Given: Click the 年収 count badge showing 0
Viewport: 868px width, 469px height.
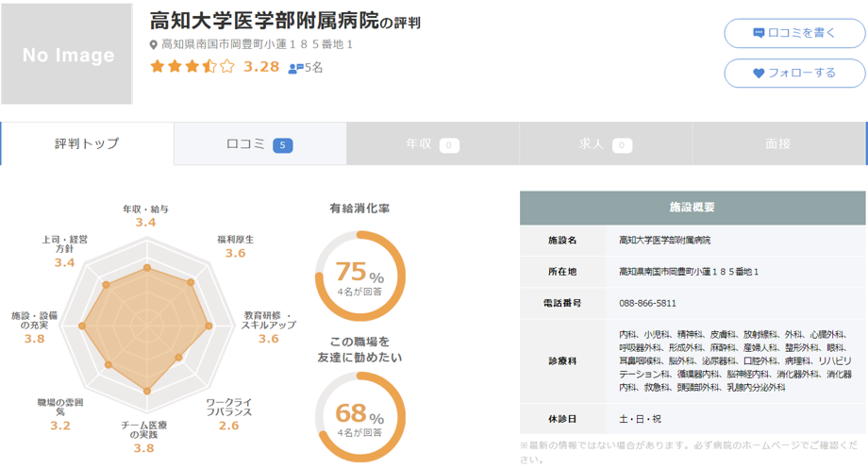Looking at the screenshot, I should (x=449, y=145).
